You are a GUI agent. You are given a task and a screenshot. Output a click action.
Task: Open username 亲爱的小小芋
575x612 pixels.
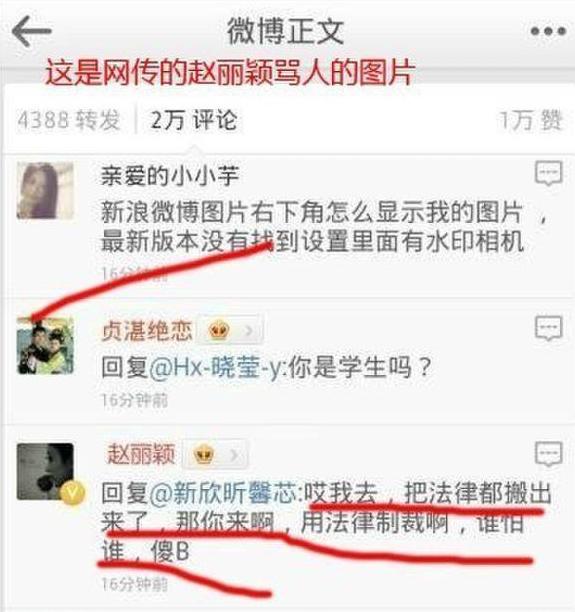tap(169, 176)
